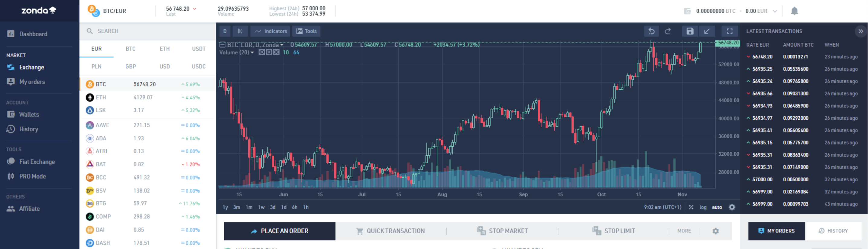Open Fiat Exchange tool
The width and height of the screenshot is (868, 249).
tap(37, 162)
